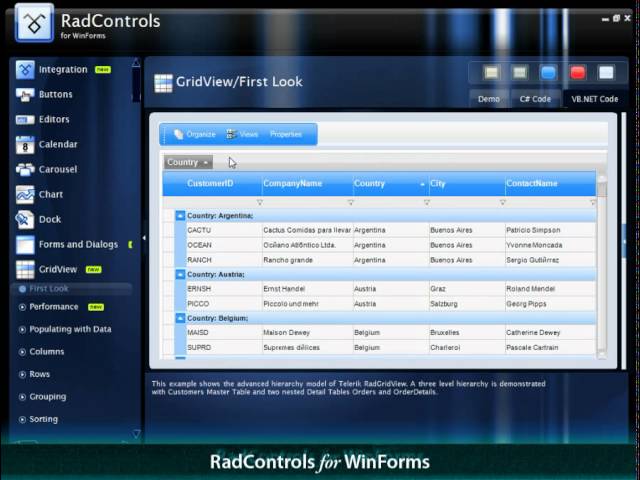Open the Buttons category icon
Viewport: 640px width, 480px height.
(25, 95)
